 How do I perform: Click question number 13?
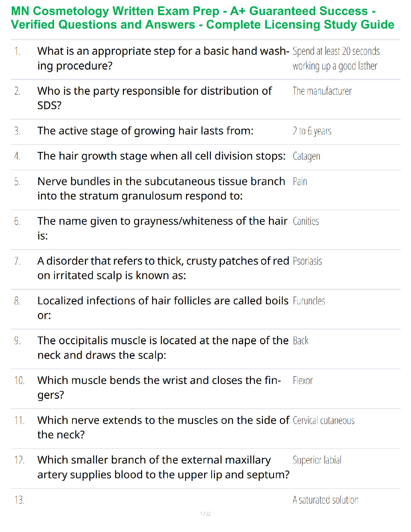[x=19, y=500]
